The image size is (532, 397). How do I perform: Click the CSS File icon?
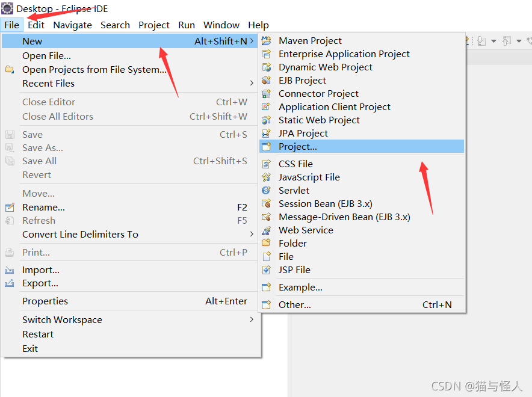click(267, 164)
